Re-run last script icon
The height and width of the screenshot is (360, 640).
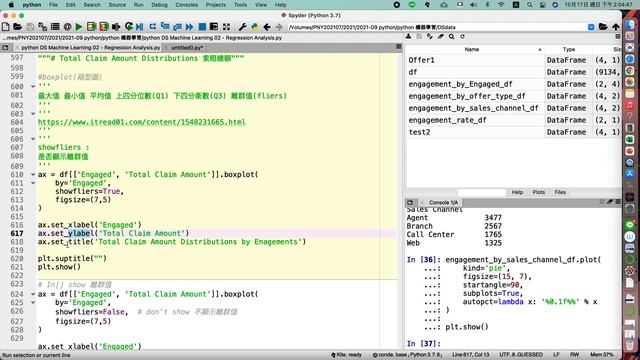pos(129,27)
